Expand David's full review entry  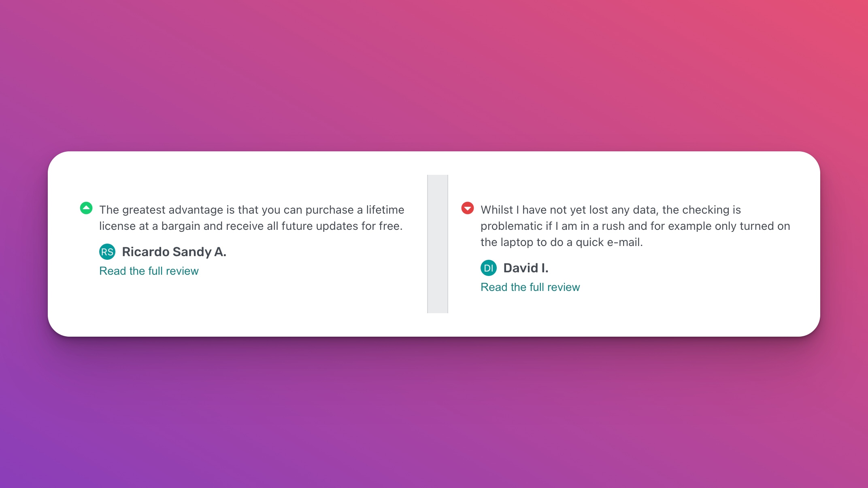pos(530,287)
